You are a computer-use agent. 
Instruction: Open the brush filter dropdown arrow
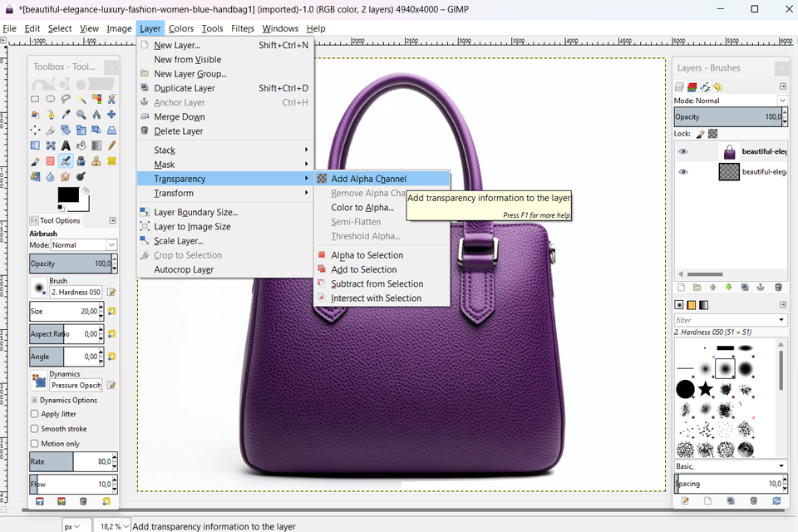click(781, 320)
